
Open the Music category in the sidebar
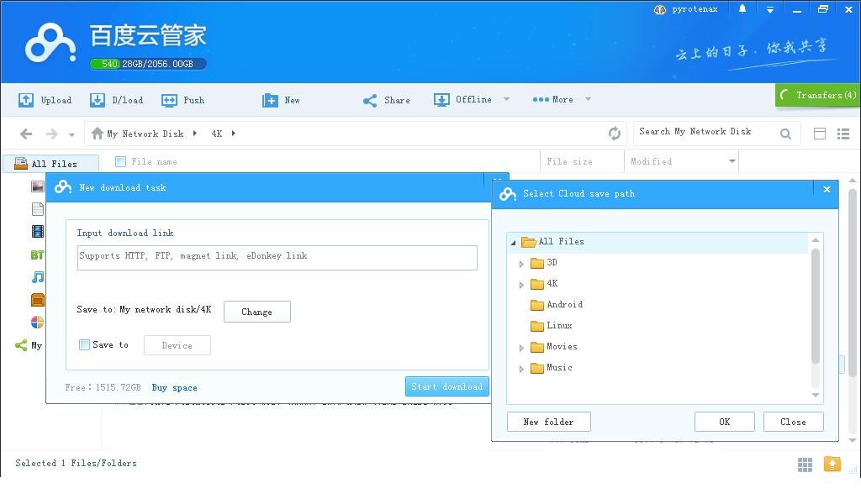click(37, 276)
